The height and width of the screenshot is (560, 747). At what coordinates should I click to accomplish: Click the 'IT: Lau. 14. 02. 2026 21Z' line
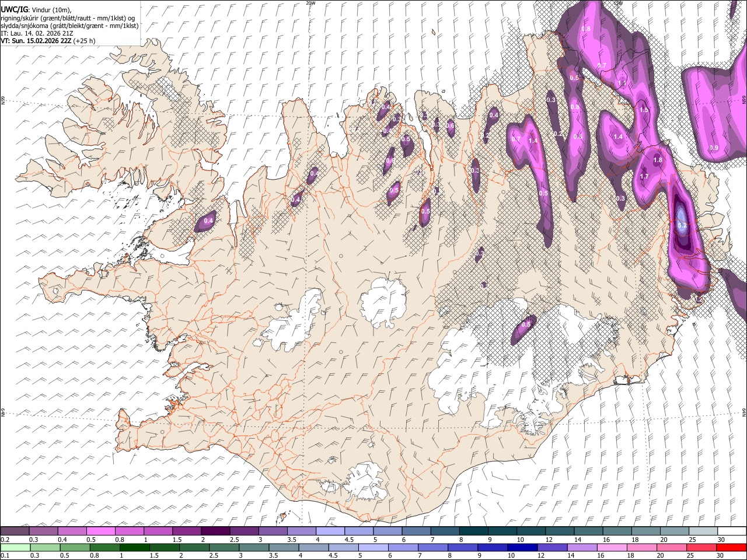36,33
